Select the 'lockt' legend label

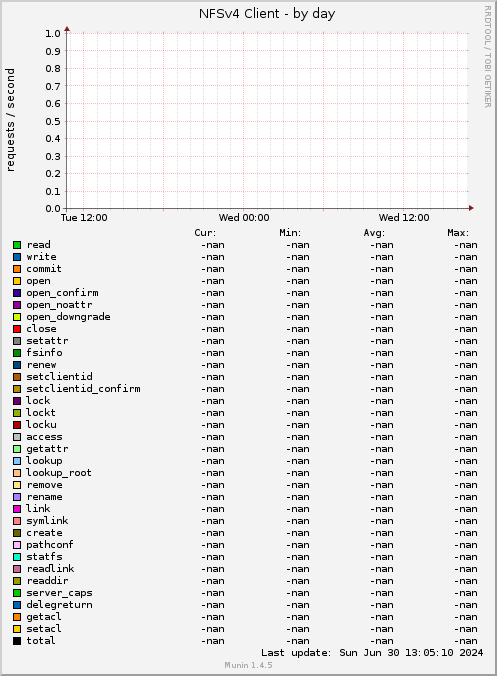pyautogui.click(x=41, y=413)
